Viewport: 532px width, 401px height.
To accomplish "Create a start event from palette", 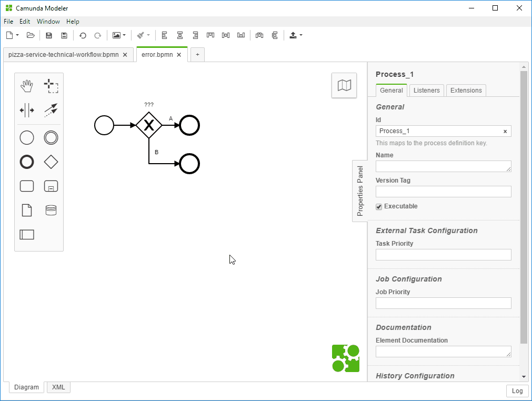I will pyautogui.click(x=27, y=138).
